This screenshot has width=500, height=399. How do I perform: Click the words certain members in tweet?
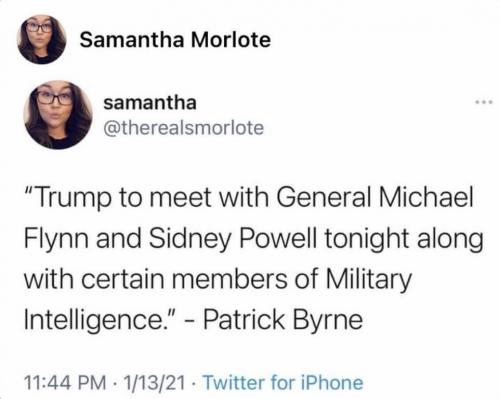[184, 279]
